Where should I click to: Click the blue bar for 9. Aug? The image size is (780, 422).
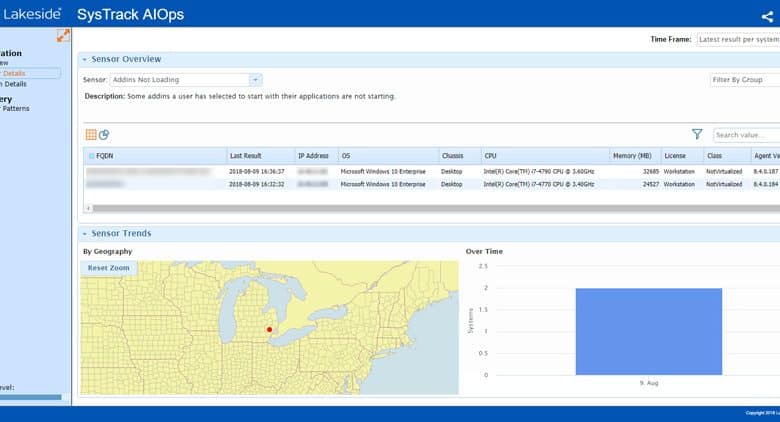649,331
